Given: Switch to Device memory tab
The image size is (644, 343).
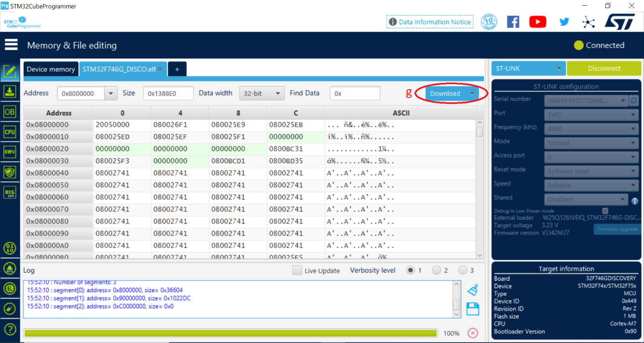Looking at the screenshot, I should coord(51,69).
